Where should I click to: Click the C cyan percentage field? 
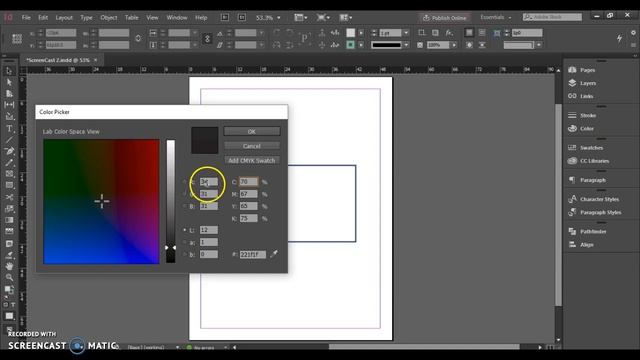[249, 182]
